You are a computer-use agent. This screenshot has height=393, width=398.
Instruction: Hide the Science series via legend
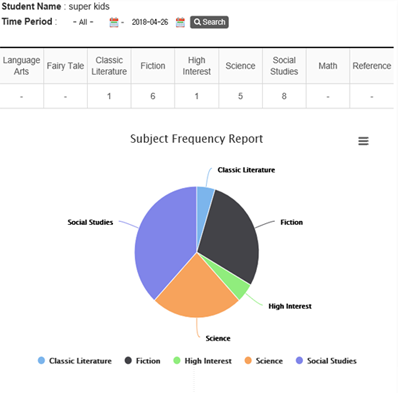coord(263,361)
